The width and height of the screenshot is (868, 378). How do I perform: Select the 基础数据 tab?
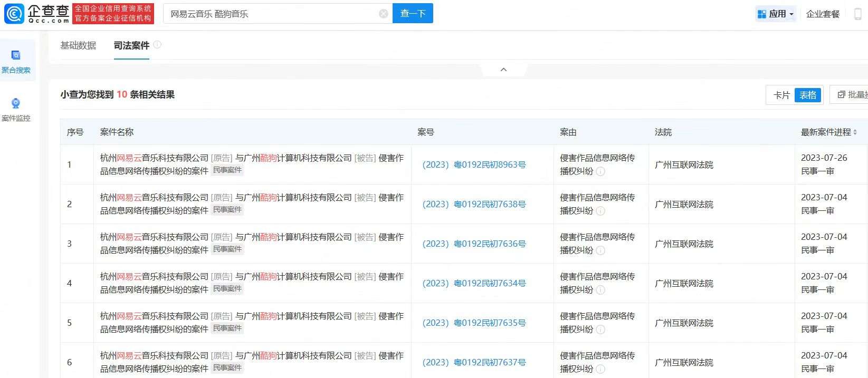pos(78,45)
